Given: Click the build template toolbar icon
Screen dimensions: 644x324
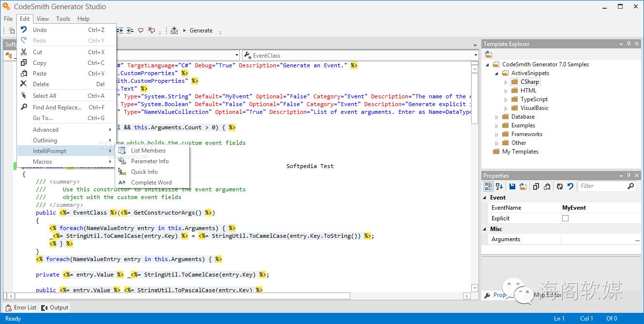Looking at the screenshot, I should (174, 31).
